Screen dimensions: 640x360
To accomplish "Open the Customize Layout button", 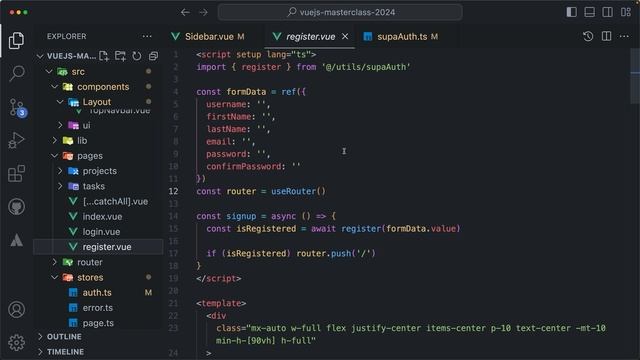I will (x=626, y=12).
